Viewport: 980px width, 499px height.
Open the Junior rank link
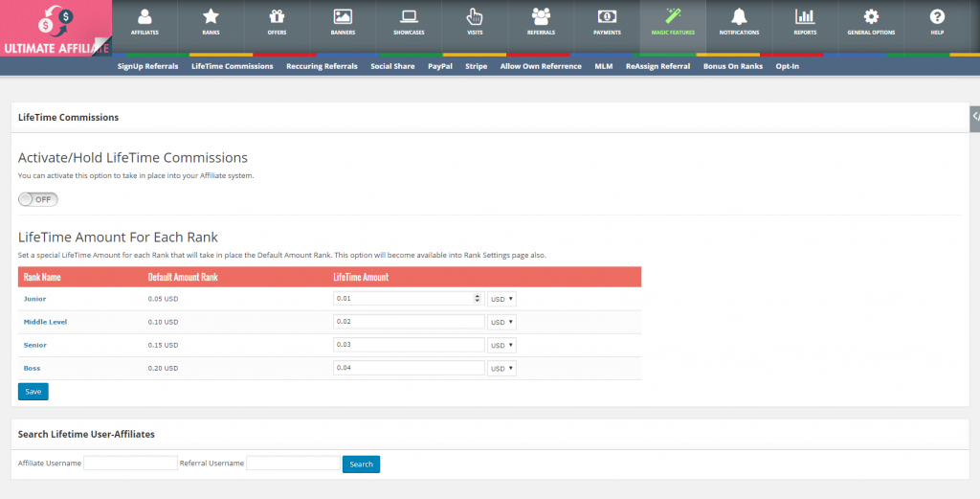click(35, 299)
